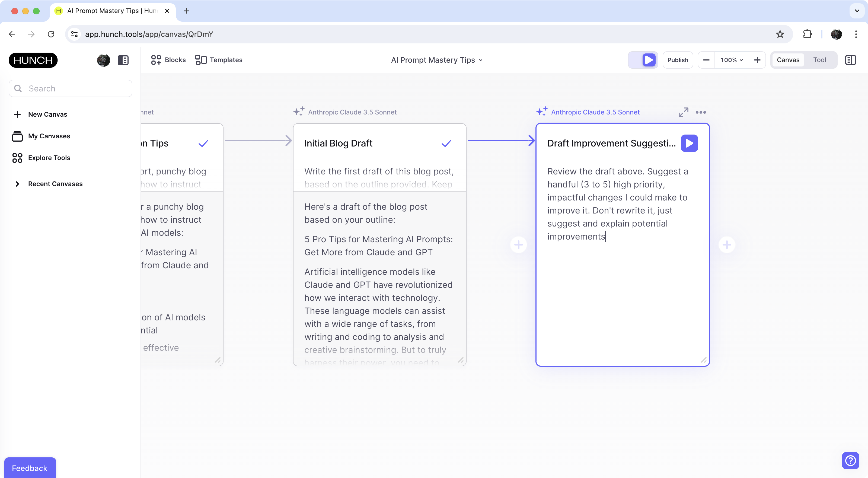Switch the workspace to Tool mode

pos(820,60)
